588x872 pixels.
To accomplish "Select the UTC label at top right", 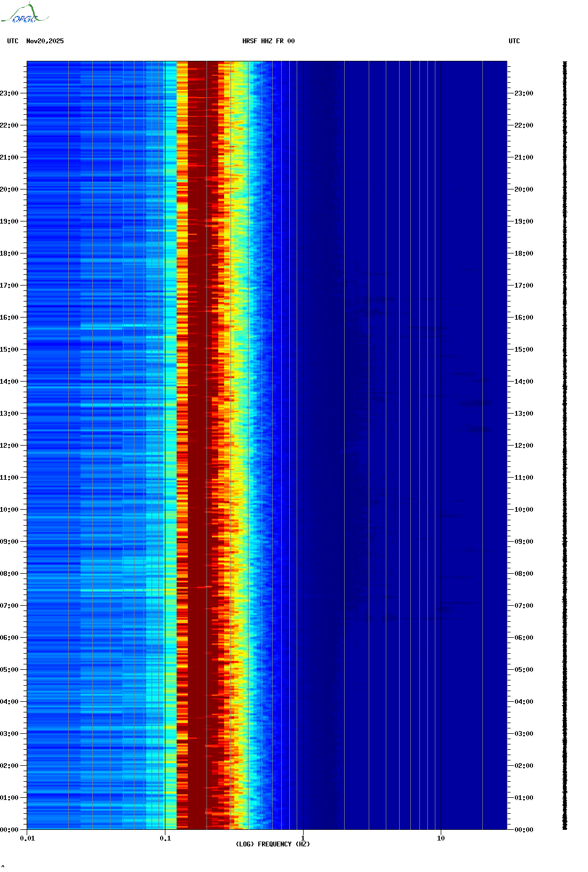I will 514,41.
